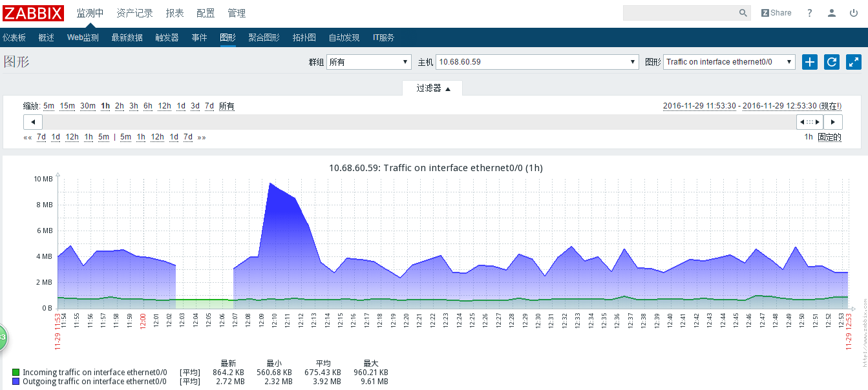Toggle the 固定的 fixed time period setting
The width and height of the screenshot is (868, 390).
(829, 137)
